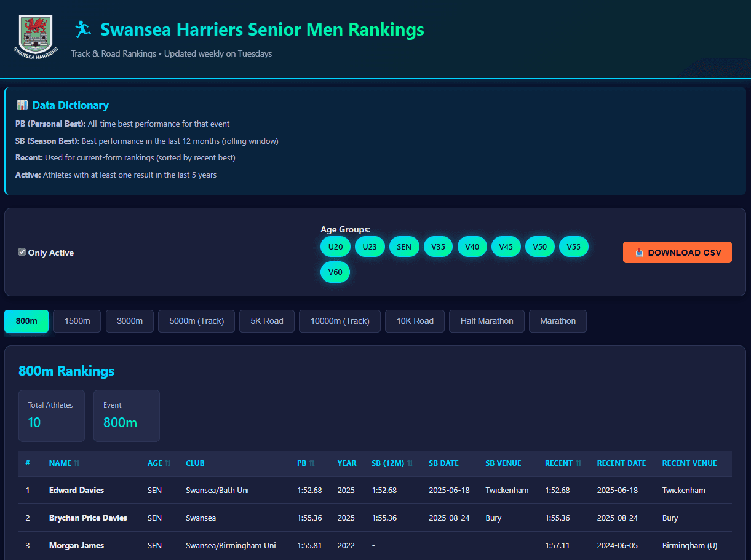
Task: Click the Recent Date column header
Action: tap(621, 463)
